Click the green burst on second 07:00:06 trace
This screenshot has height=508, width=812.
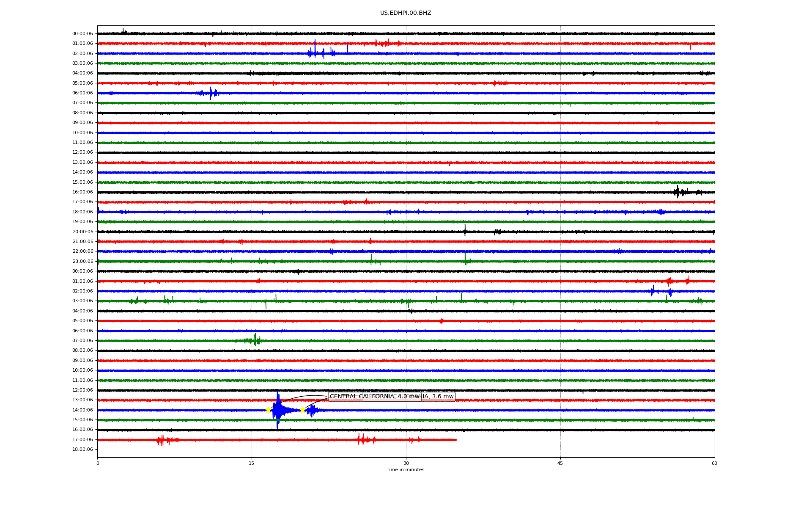[255, 340]
